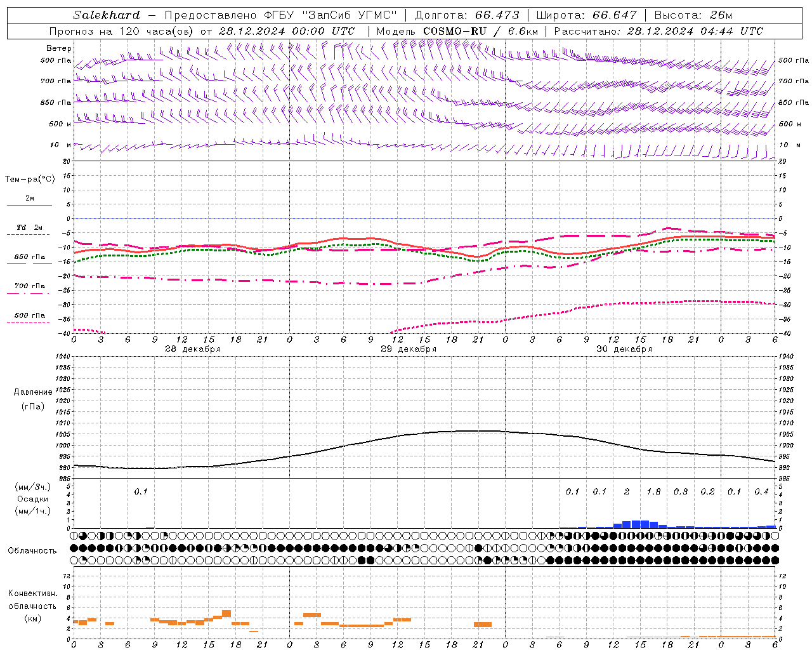
Task: Click the '10 м' wind level label on left
Action: [61, 145]
